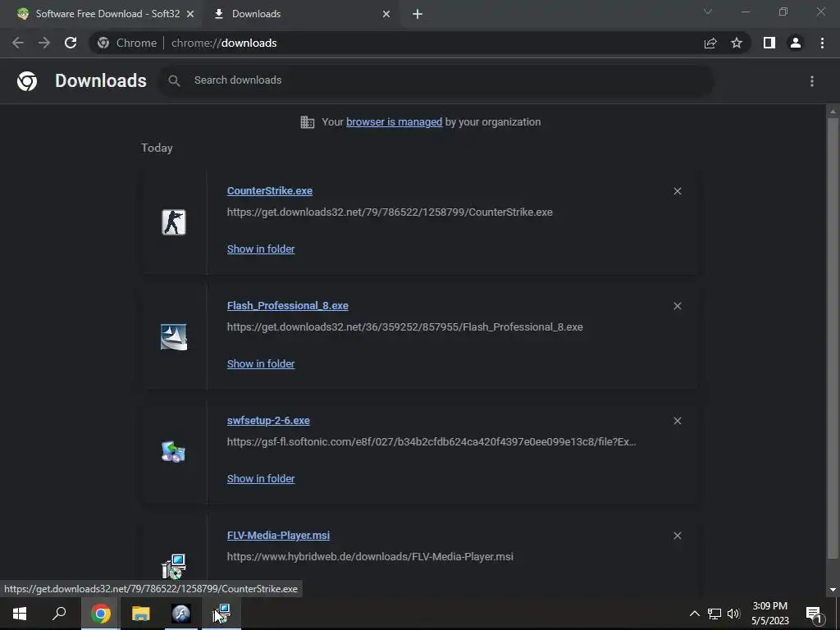Viewport: 840px width, 630px height.
Task: Open the installer taskbar icon
Action: pyautogui.click(x=221, y=614)
